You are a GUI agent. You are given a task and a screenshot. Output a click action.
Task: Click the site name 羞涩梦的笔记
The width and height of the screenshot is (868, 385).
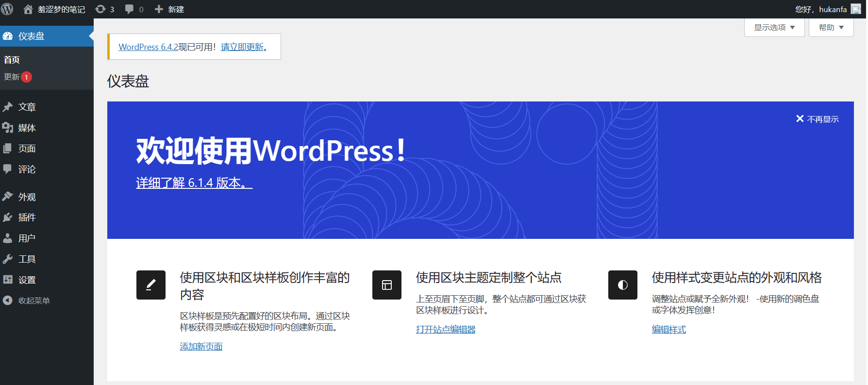pos(61,9)
